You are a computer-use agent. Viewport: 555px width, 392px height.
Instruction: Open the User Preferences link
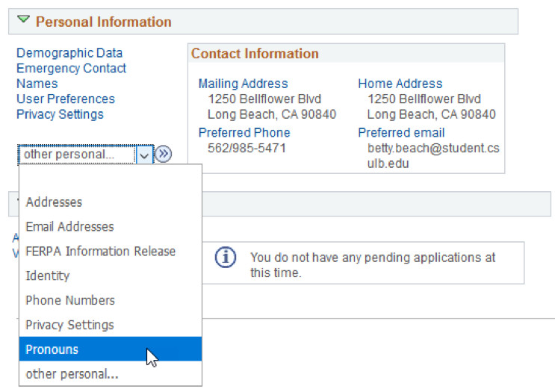[66, 99]
